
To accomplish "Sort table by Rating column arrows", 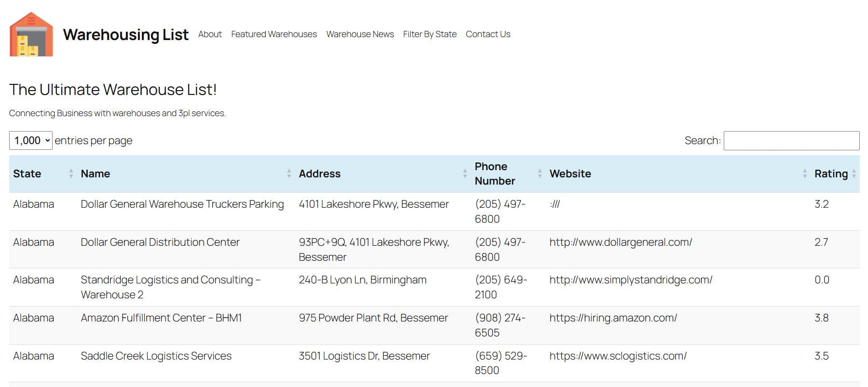I will point(854,173).
